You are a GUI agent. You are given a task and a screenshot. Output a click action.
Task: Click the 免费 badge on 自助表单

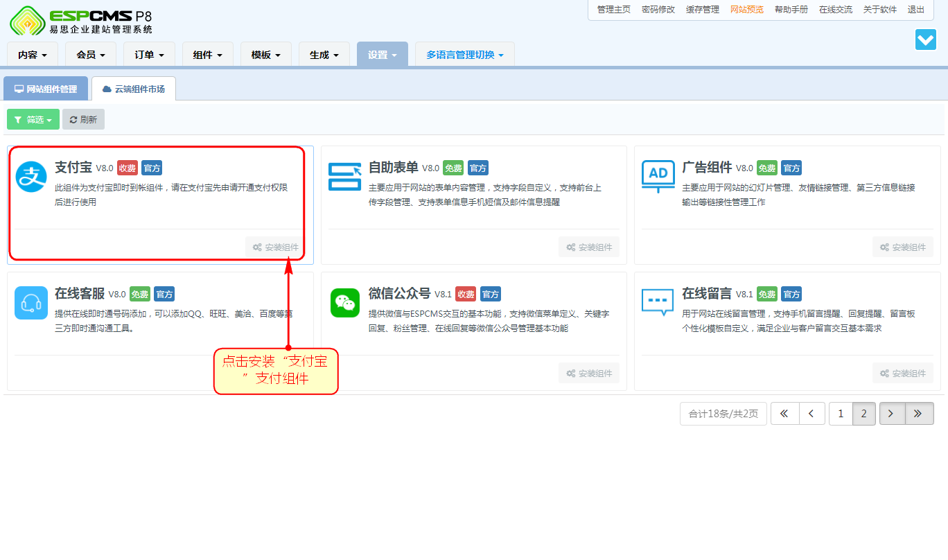453,168
